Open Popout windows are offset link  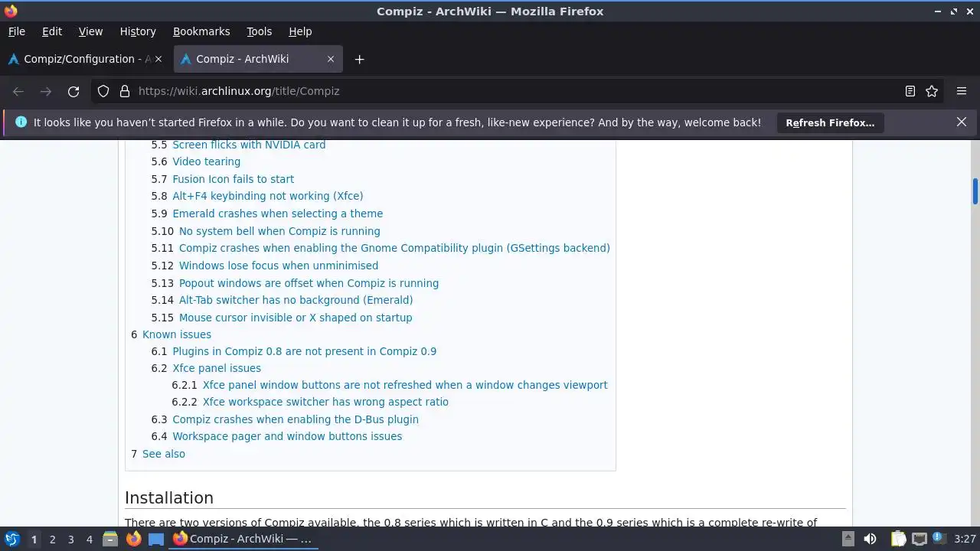[x=309, y=283]
